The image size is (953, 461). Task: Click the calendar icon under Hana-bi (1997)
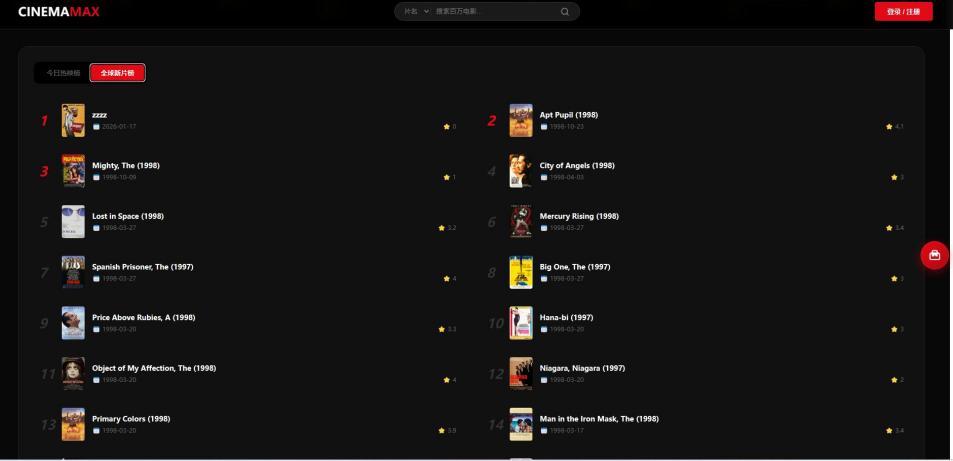544,329
